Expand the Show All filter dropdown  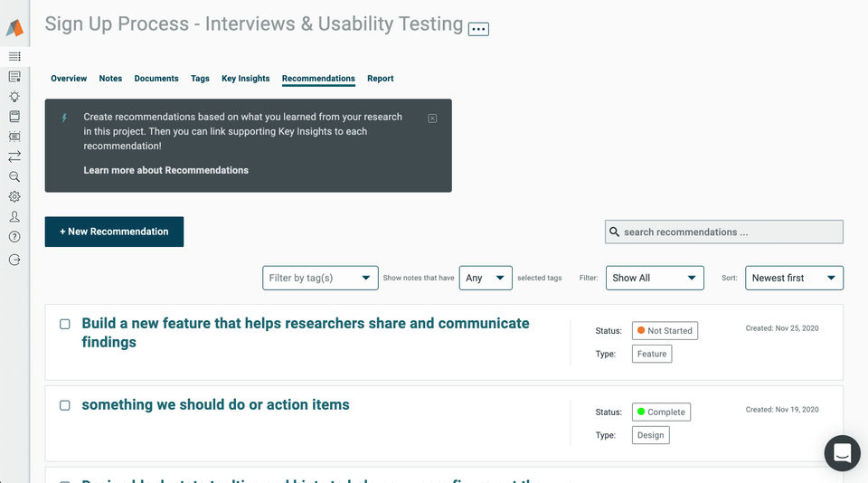(654, 278)
